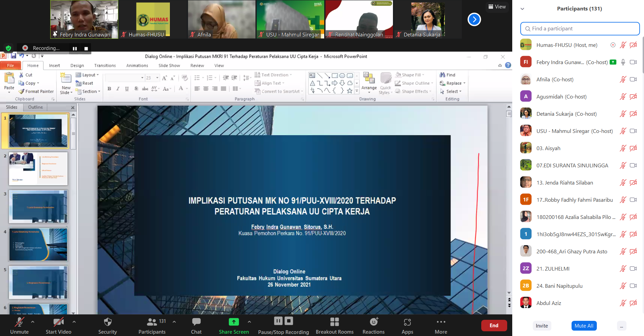Collapse the Participants panel chevron

click(x=522, y=9)
